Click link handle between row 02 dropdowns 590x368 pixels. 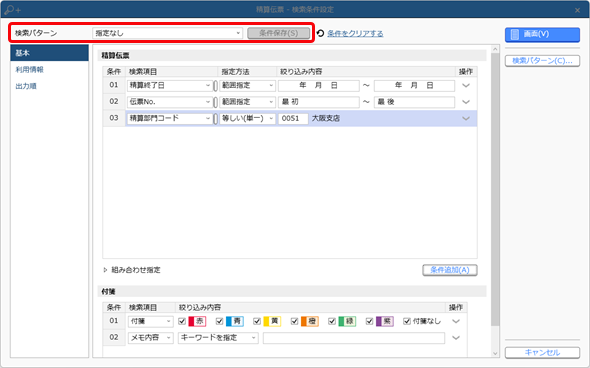215,102
